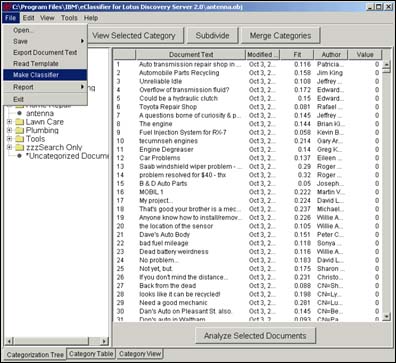Select row 'Toyota Repair Shop'
Viewport: 396px width, 363px height.
(x=248, y=107)
